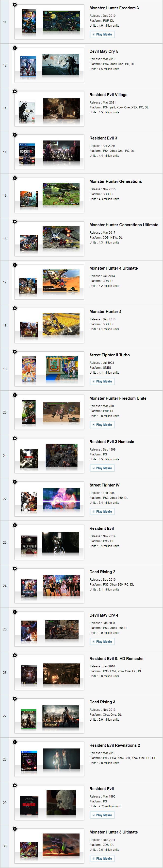Play the Devil May Cry 4 movie
The height and width of the screenshot is (868, 163).
coord(102,642)
